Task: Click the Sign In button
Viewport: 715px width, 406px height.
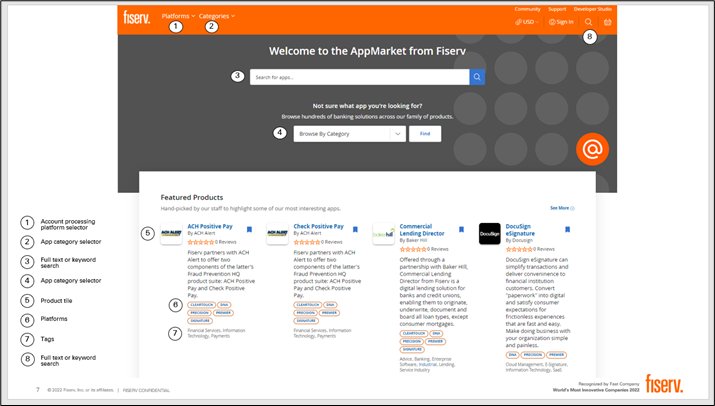Action: (561, 22)
